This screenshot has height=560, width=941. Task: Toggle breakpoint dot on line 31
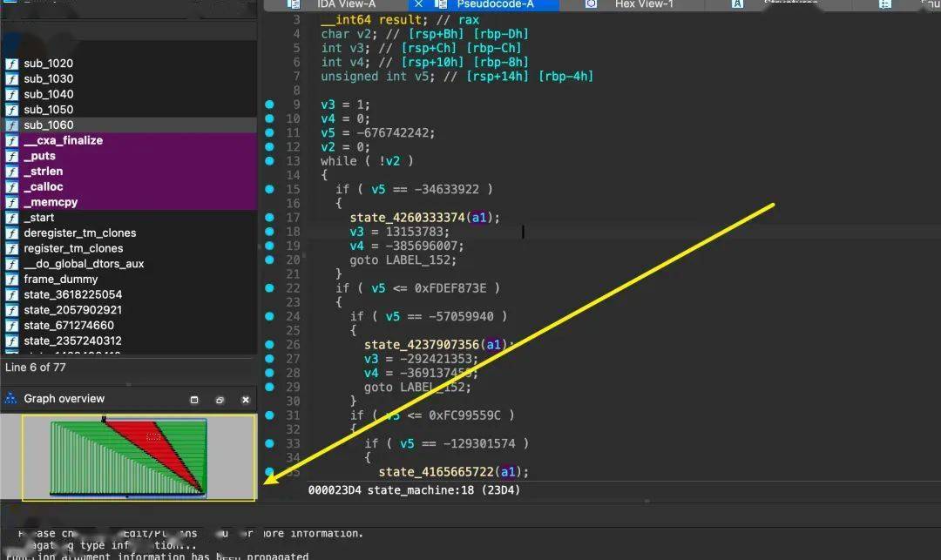click(269, 415)
